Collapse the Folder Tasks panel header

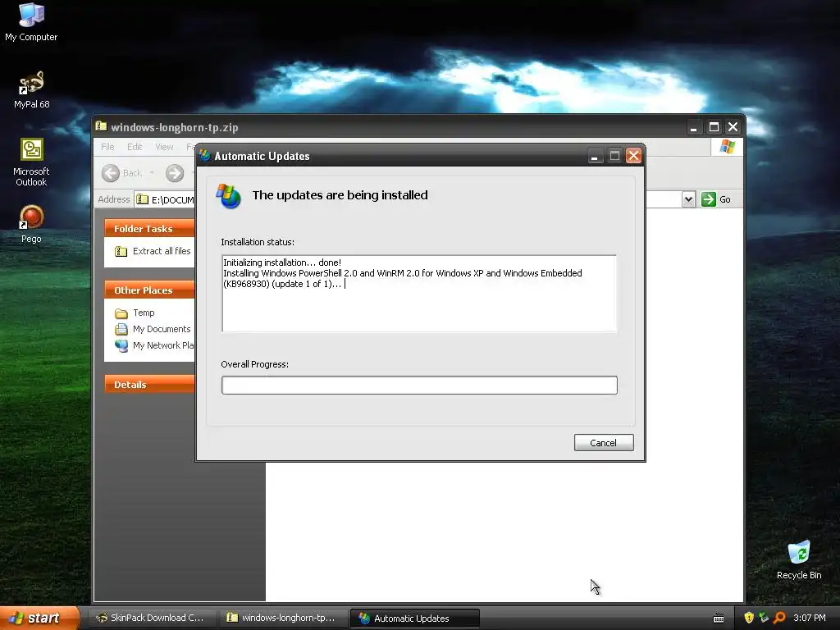click(x=149, y=229)
